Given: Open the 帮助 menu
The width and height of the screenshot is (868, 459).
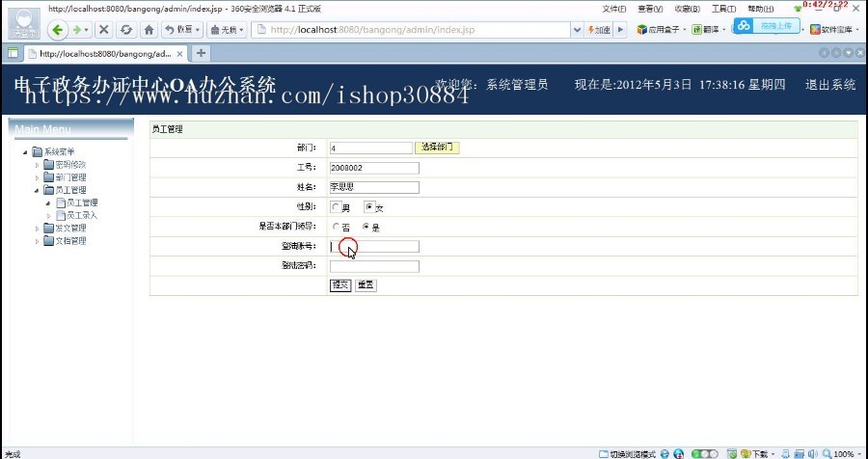Looking at the screenshot, I should point(761,9).
